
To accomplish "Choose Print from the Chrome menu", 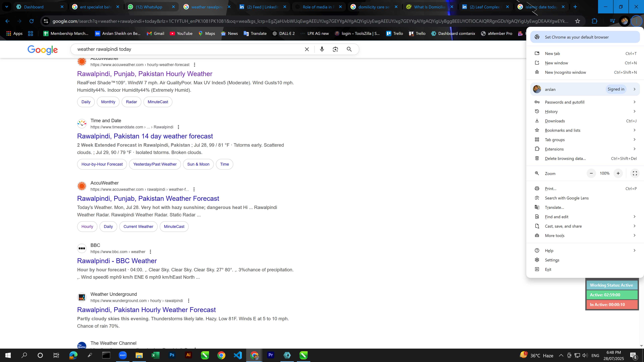I will 585,189.
